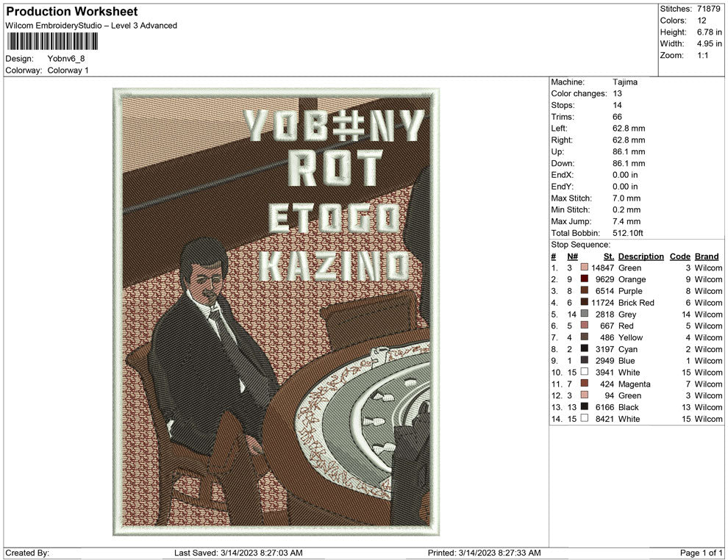Click the Blue swatch in stop 9
The width and height of the screenshot is (728, 560).
pos(585,360)
